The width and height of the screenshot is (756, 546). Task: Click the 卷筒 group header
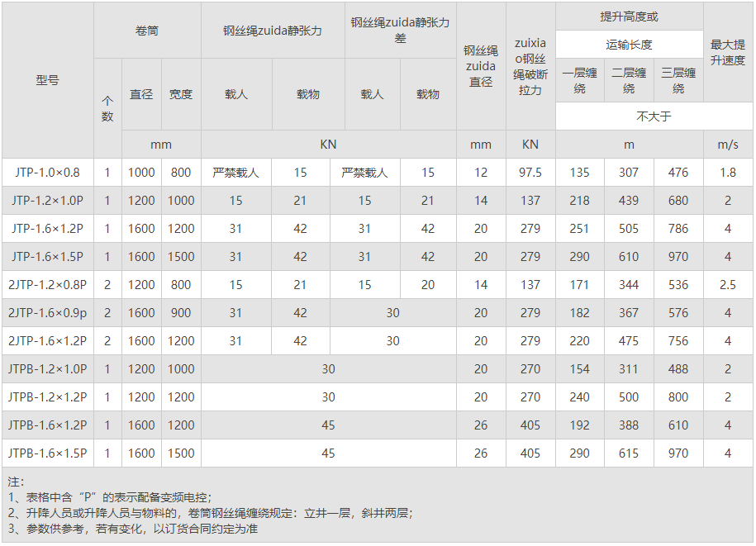[147, 31]
